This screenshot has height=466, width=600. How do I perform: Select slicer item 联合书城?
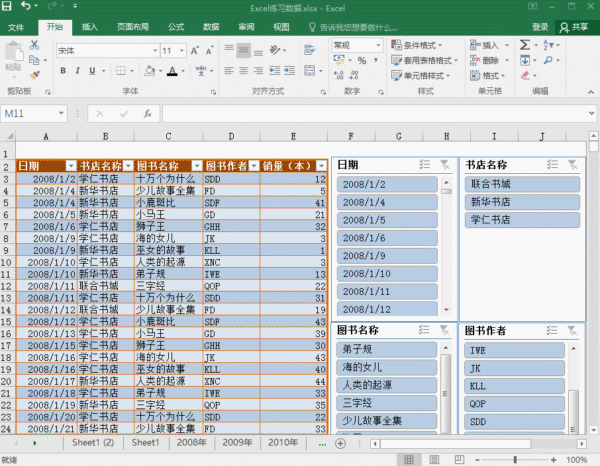pyautogui.click(x=522, y=184)
